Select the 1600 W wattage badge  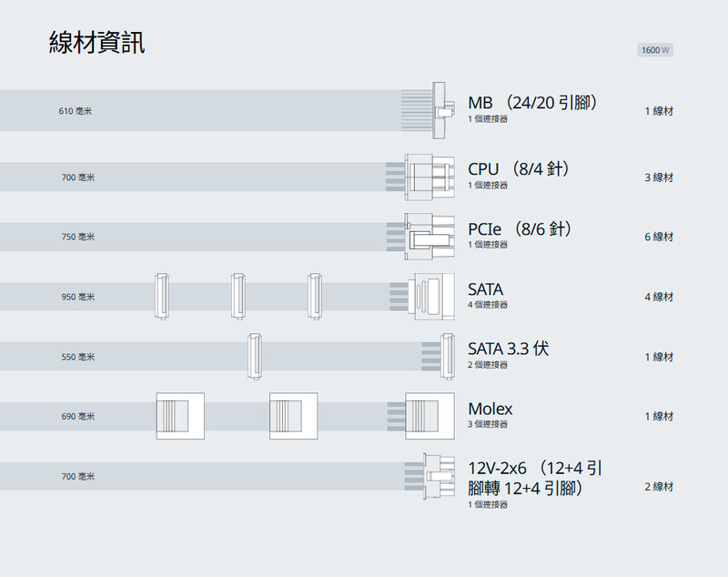tap(655, 50)
